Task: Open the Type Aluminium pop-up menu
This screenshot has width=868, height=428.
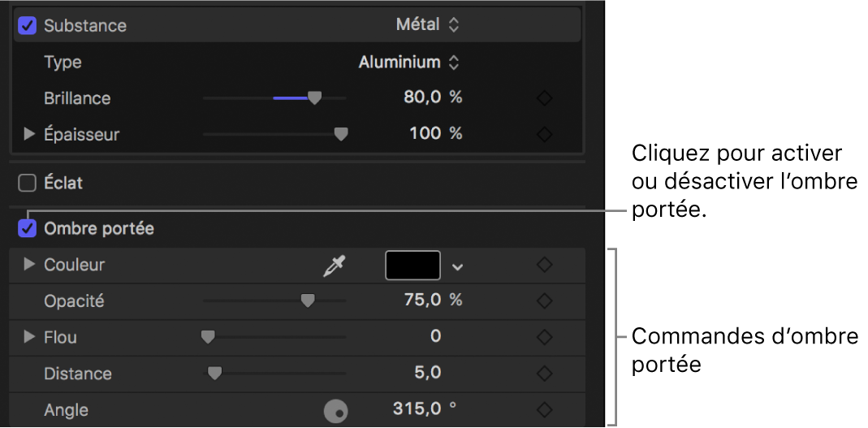Action: pos(409,62)
